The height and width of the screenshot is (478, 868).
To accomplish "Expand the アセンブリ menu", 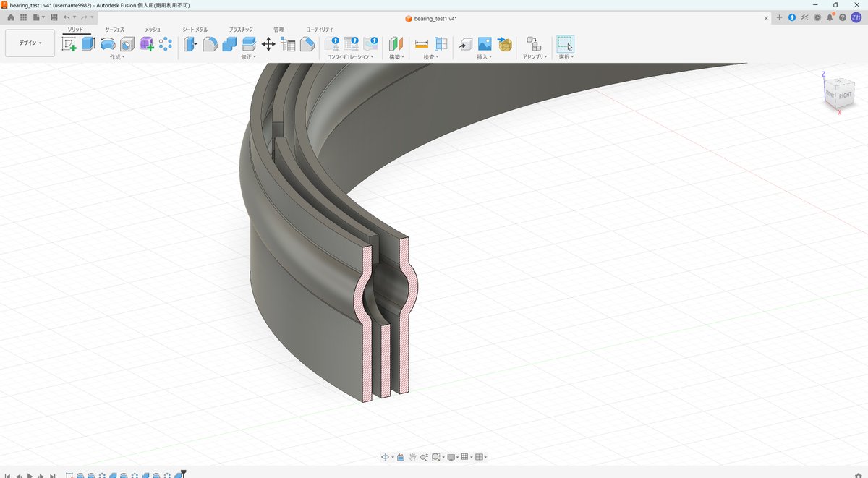I will click(x=535, y=56).
